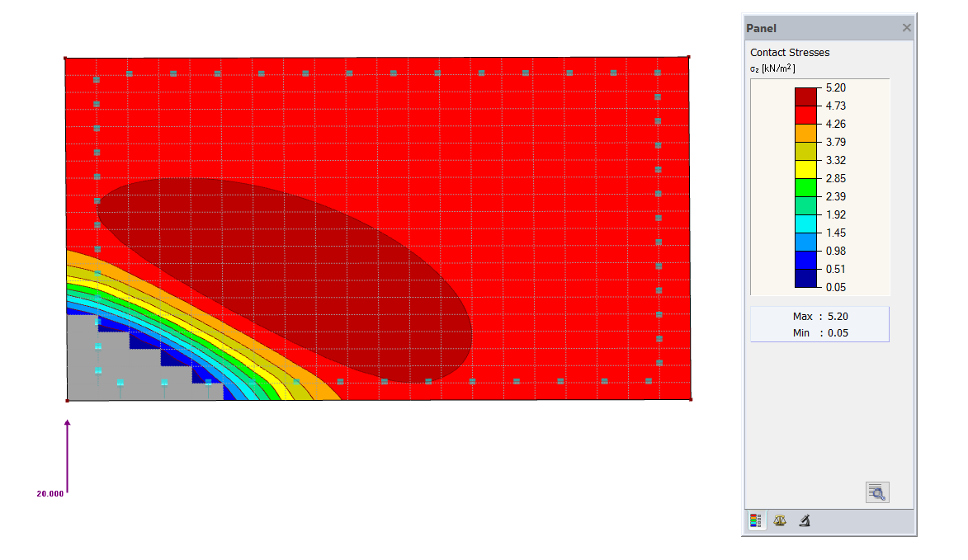Click the bright yellow 3.32 swatch
Screen dimensions: 968x560
point(805,170)
